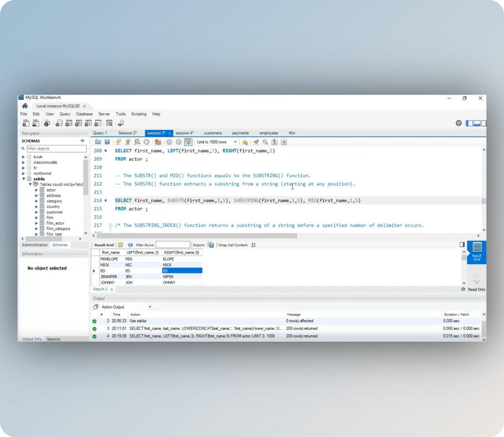
Task: Run EXPLAIN on the current statement icon
Action: tap(137, 142)
